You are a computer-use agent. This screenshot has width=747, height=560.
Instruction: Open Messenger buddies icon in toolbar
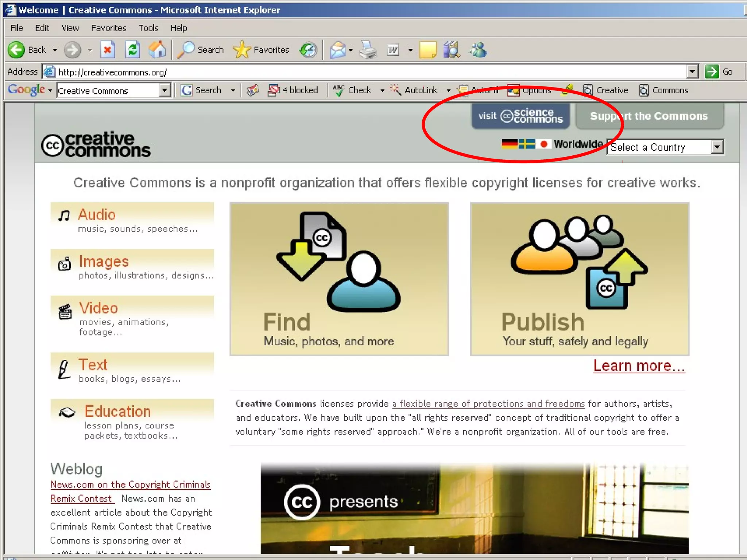pyautogui.click(x=478, y=50)
